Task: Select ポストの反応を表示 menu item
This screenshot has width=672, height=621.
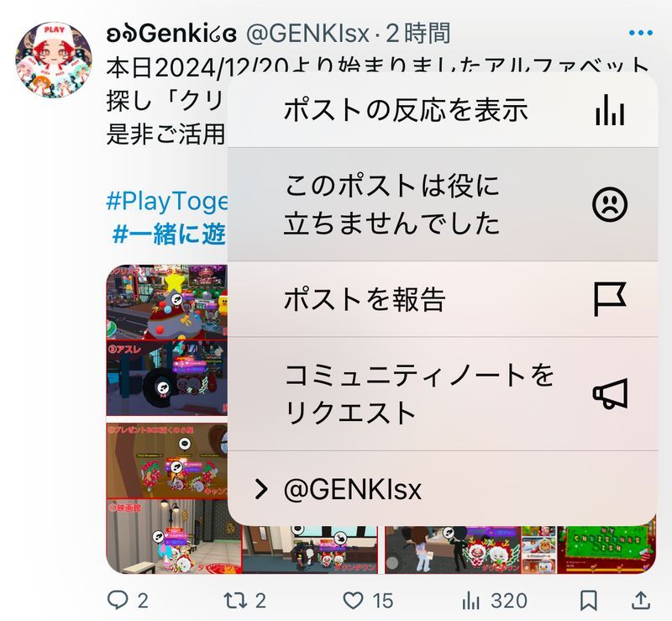Action: click(443, 110)
